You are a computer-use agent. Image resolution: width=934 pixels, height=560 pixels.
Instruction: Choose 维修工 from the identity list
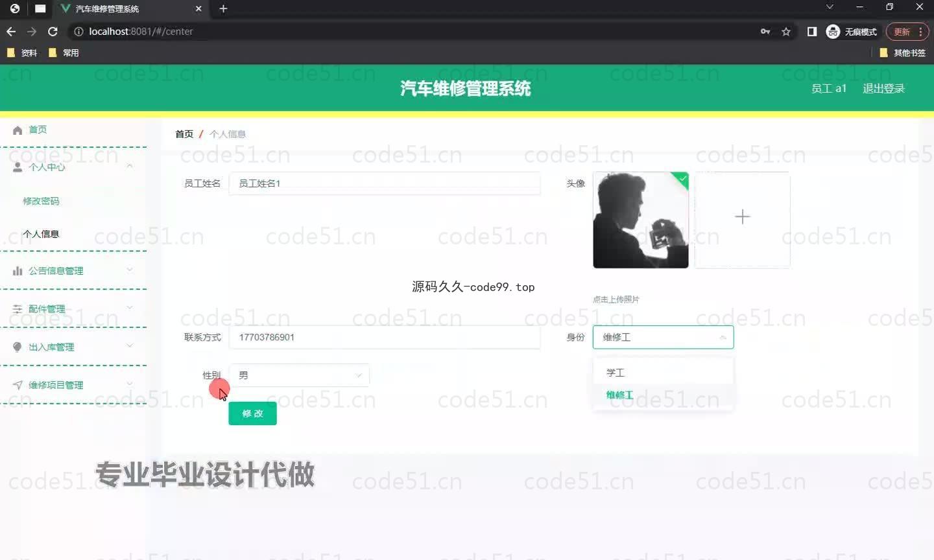(x=663, y=395)
